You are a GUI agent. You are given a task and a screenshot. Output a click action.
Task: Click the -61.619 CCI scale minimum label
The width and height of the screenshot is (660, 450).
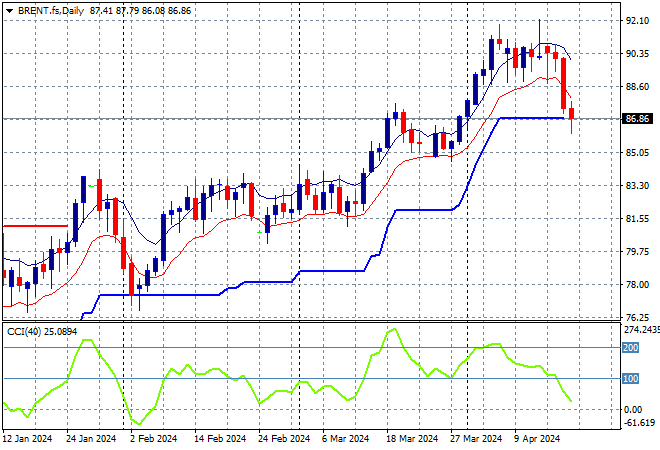tap(638, 424)
